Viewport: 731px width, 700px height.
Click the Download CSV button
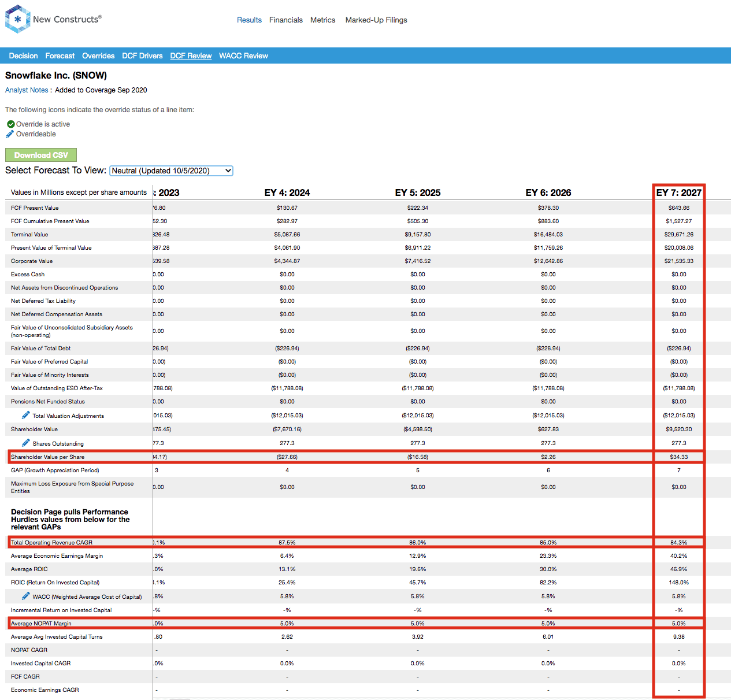click(x=41, y=155)
